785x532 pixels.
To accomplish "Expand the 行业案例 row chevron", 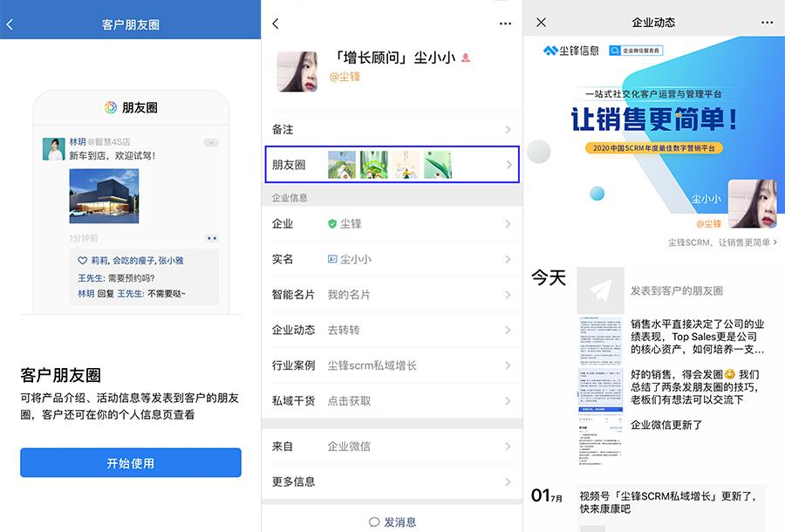I will coord(509,365).
